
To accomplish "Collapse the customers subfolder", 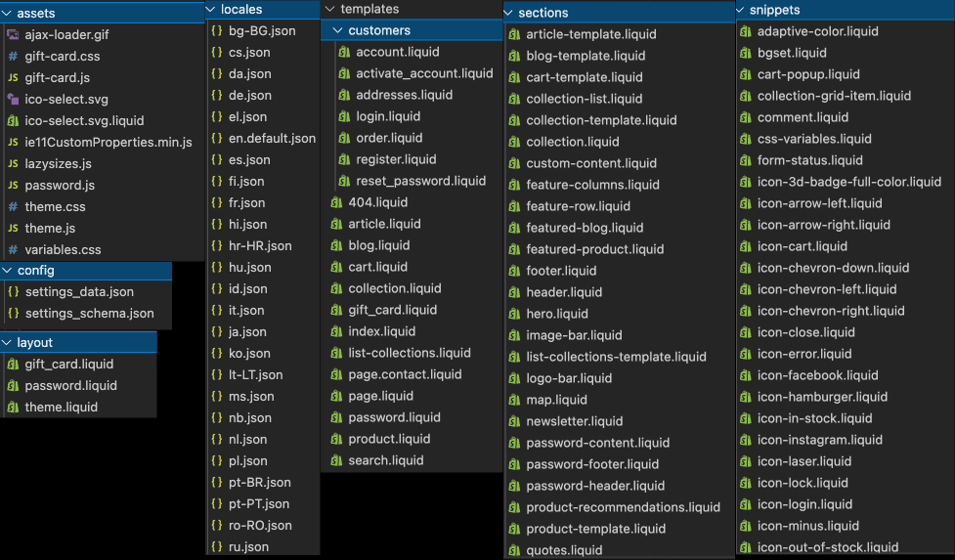I will [337, 30].
